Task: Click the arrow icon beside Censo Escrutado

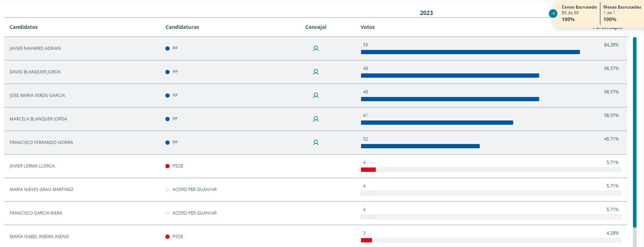Action: click(553, 14)
